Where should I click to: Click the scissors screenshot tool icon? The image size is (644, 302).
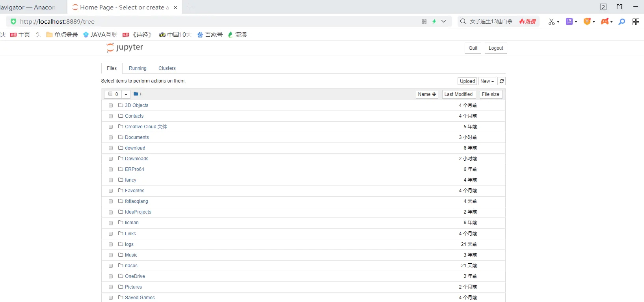[551, 22]
